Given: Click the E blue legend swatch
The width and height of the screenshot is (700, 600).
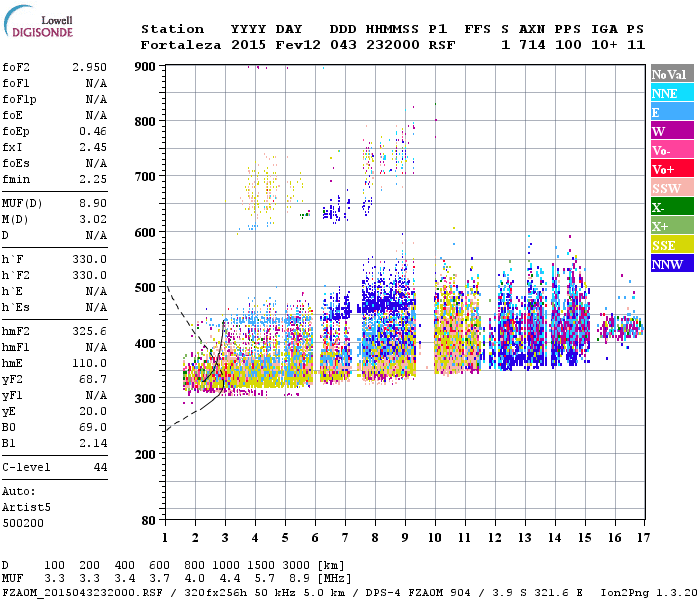Looking at the screenshot, I should pos(672,112).
